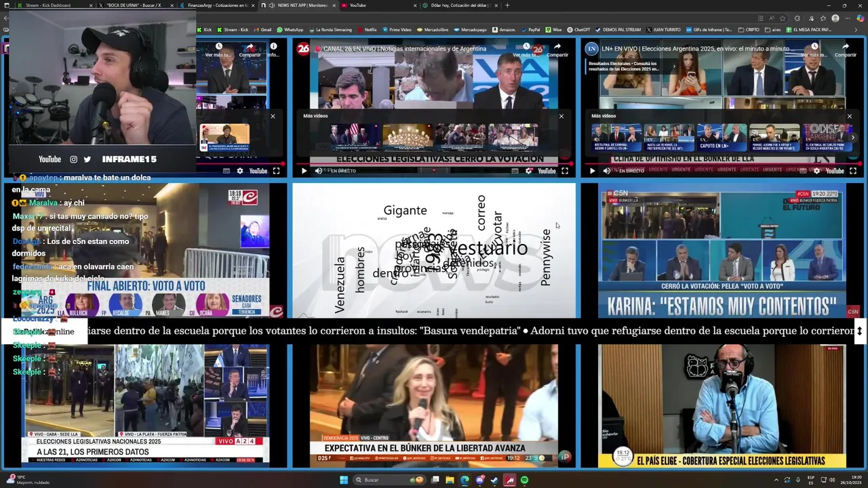Enter fullscreen on LN+ player
This screenshot has width=868, height=488.
(852, 171)
